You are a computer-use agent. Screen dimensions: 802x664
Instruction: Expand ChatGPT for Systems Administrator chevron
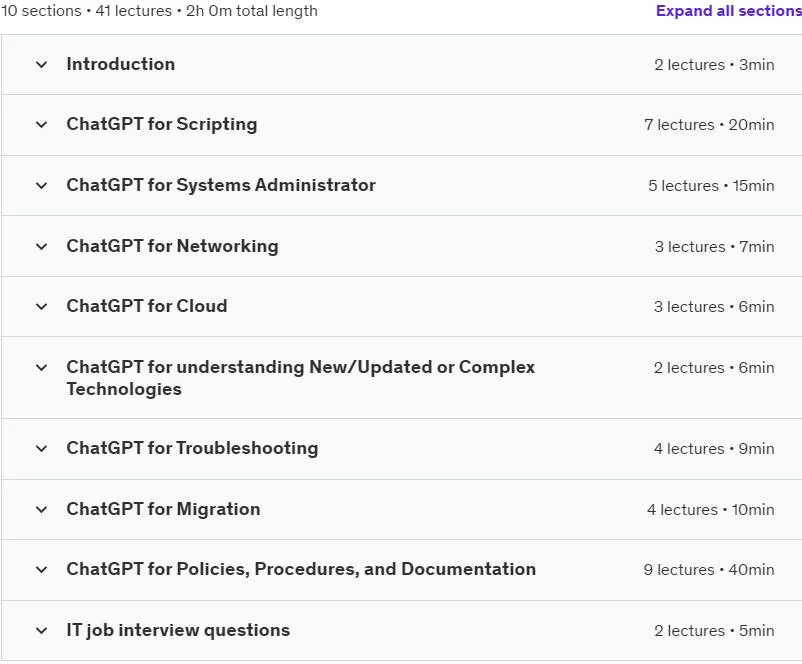pyautogui.click(x=41, y=186)
